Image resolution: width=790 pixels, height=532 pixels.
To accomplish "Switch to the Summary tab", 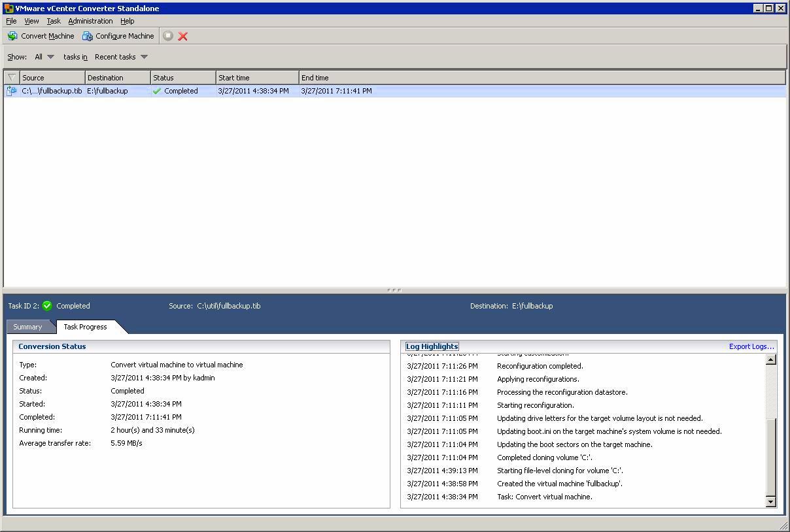I will [x=27, y=327].
